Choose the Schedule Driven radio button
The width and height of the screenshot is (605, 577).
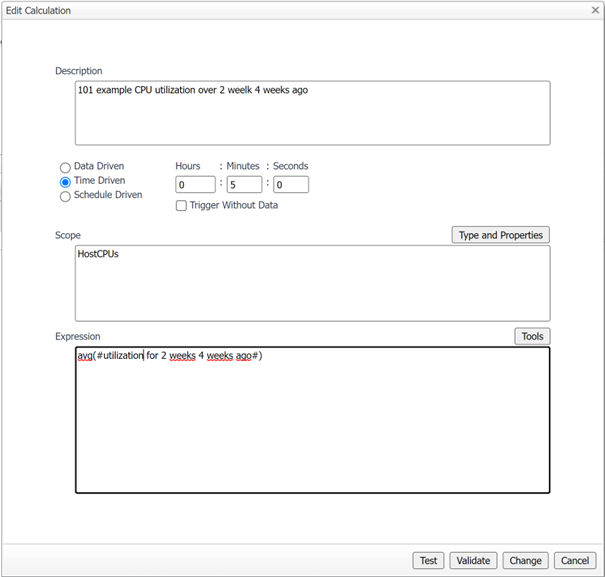[x=66, y=196]
